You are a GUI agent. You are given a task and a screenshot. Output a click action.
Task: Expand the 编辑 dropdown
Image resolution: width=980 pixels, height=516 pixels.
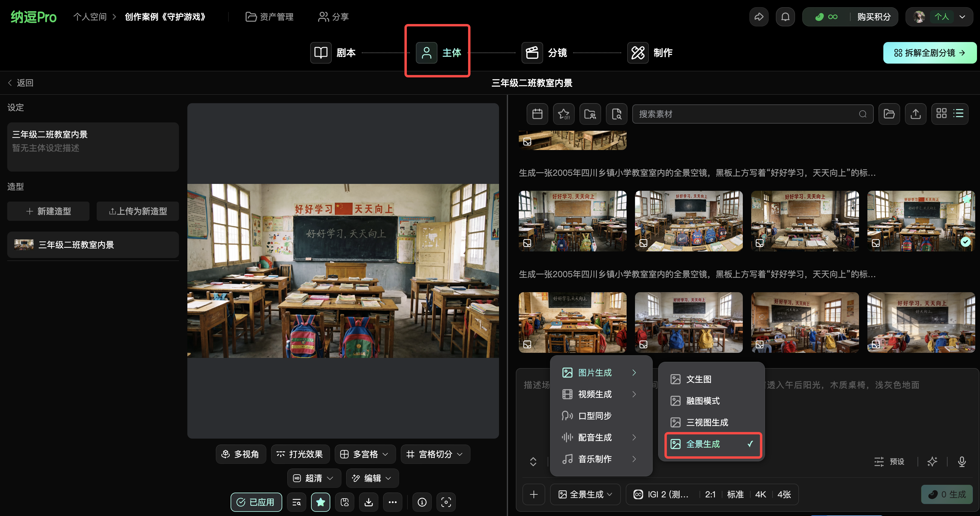tap(372, 478)
